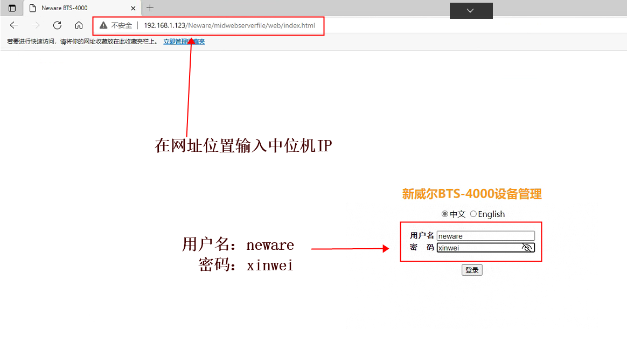Click the 登录 login button
This screenshot has height=364, width=627.
(x=472, y=270)
